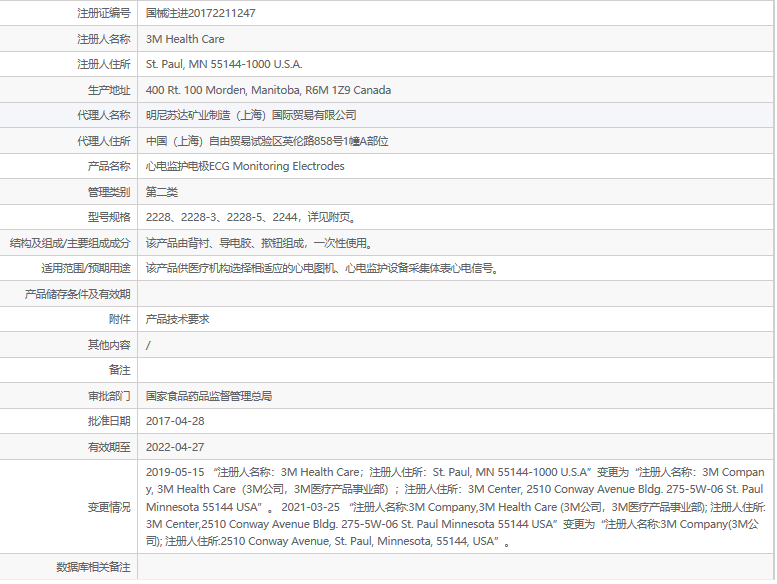Select approval date 2017-04-28
The height and width of the screenshot is (584, 777).
pos(175,422)
